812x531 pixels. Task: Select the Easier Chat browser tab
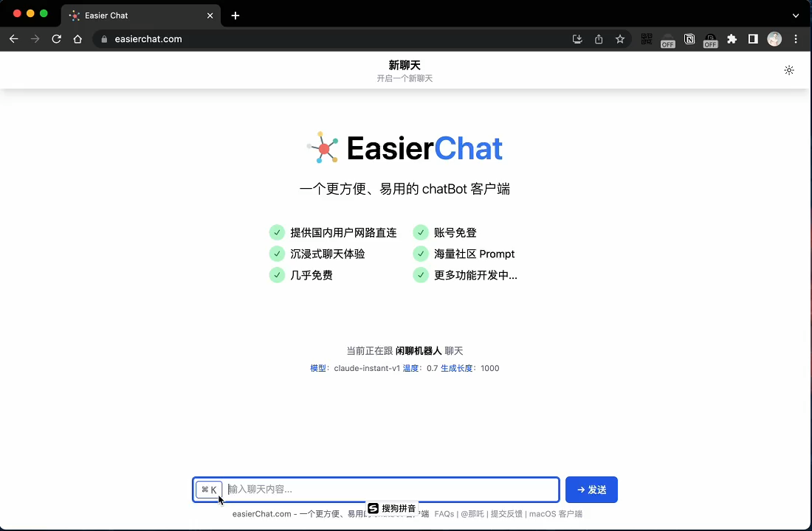click(141, 15)
